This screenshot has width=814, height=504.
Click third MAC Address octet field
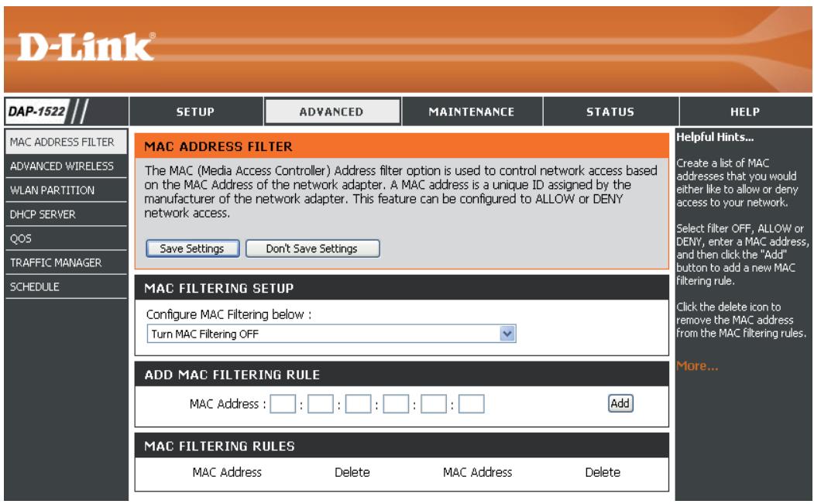pos(358,404)
